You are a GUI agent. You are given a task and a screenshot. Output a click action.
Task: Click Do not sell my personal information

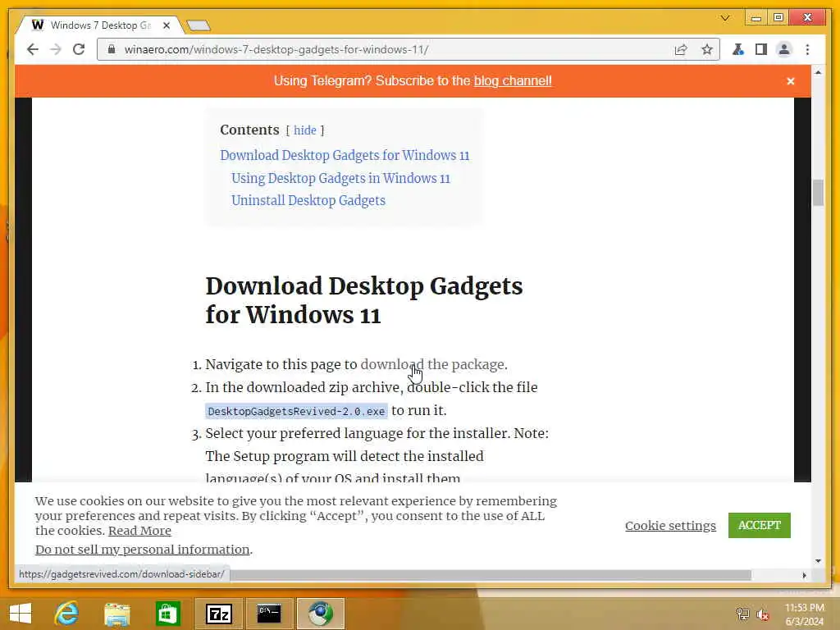143,550
